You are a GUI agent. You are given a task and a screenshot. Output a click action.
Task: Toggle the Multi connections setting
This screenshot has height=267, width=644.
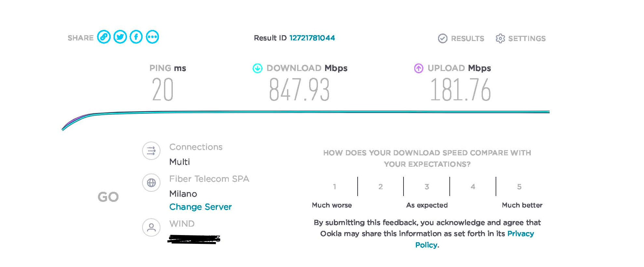tap(180, 162)
